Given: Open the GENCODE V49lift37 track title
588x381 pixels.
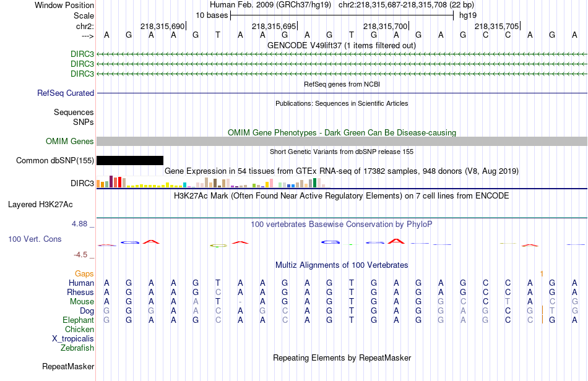Looking at the screenshot, I should pyautogui.click(x=342, y=45).
